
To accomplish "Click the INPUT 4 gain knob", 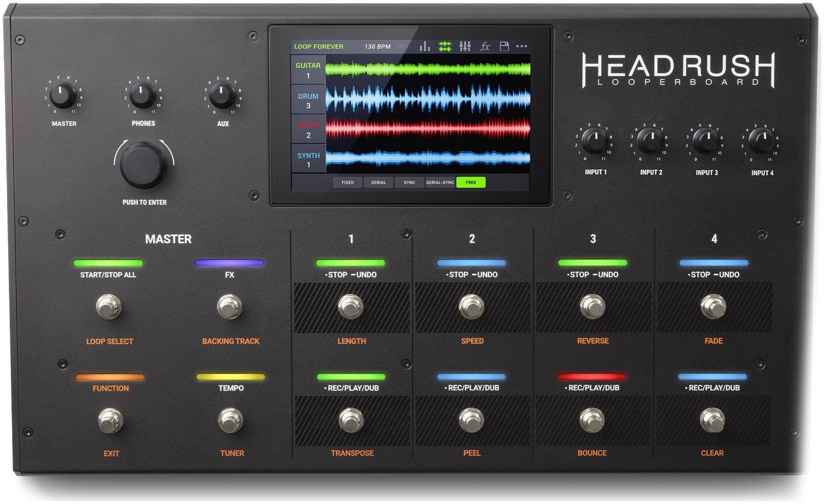I will click(761, 140).
